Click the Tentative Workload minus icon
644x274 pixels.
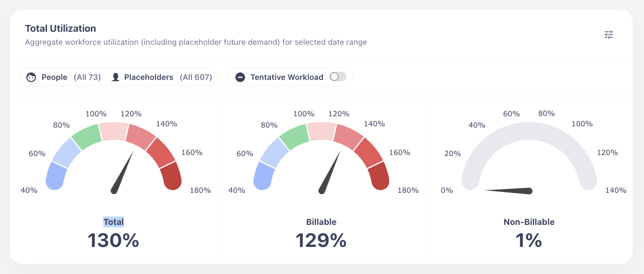pyautogui.click(x=240, y=77)
